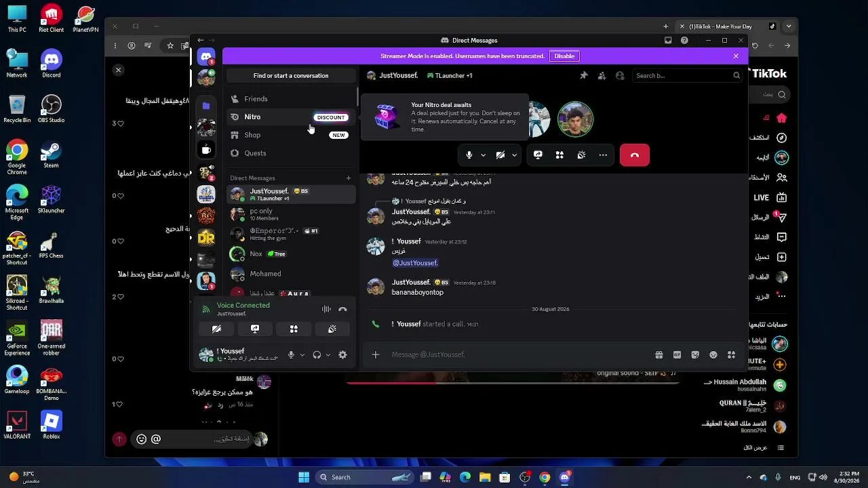Open the Windows Start menu
868x488 pixels.
(304, 477)
